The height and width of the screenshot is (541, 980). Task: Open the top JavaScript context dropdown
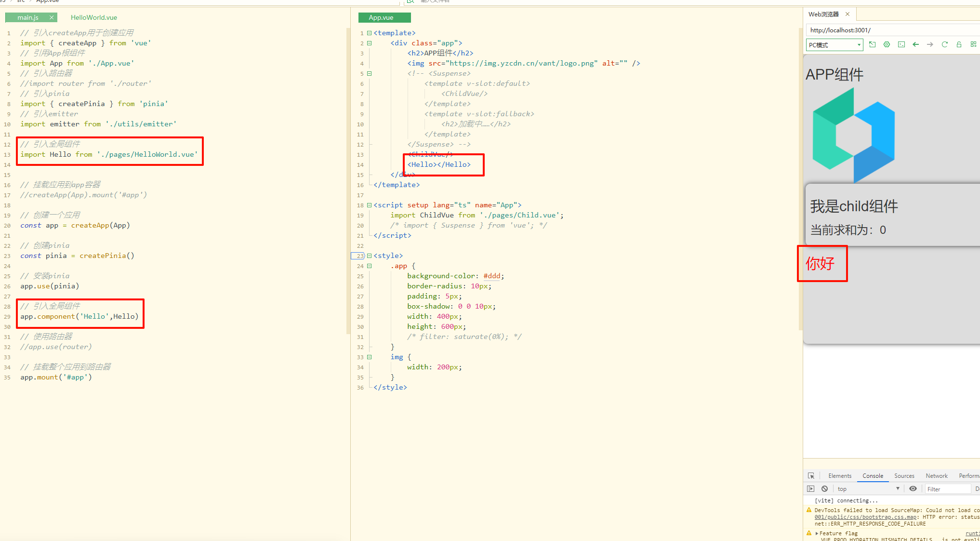pyautogui.click(x=868, y=488)
